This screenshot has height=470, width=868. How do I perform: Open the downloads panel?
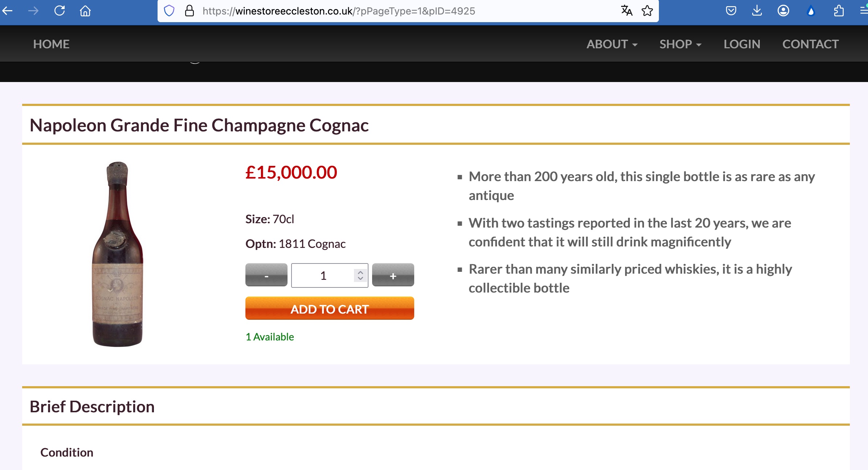click(757, 11)
